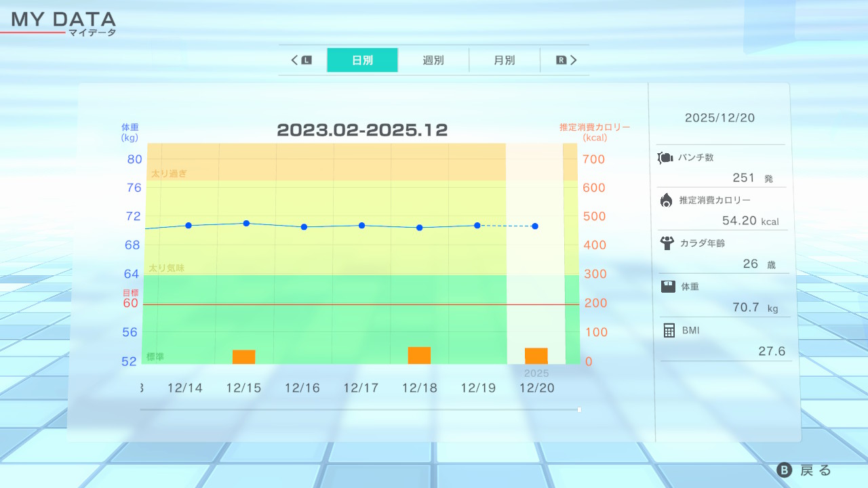The width and height of the screenshot is (868, 488).
Task: Switch to the 週別 weekly tab
Action: pyautogui.click(x=433, y=60)
